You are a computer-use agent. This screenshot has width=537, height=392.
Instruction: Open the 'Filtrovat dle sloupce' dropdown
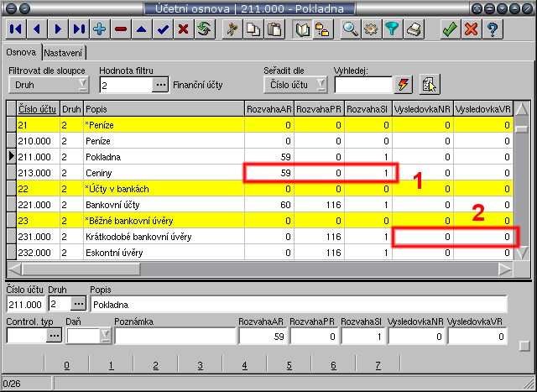[82, 84]
